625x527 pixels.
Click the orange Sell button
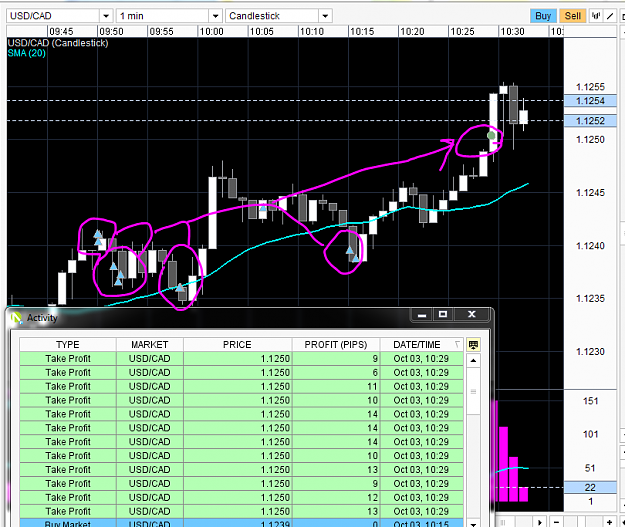point(572,16)
